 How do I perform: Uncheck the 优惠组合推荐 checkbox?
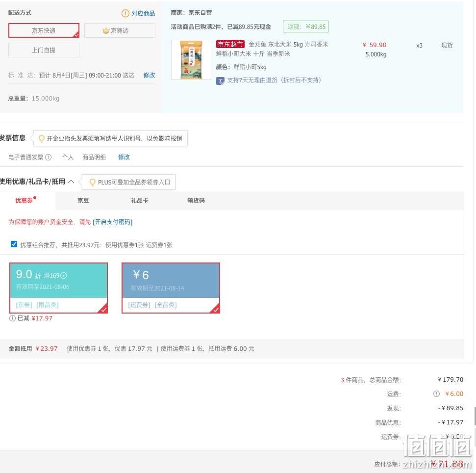[x=14, y=244]
